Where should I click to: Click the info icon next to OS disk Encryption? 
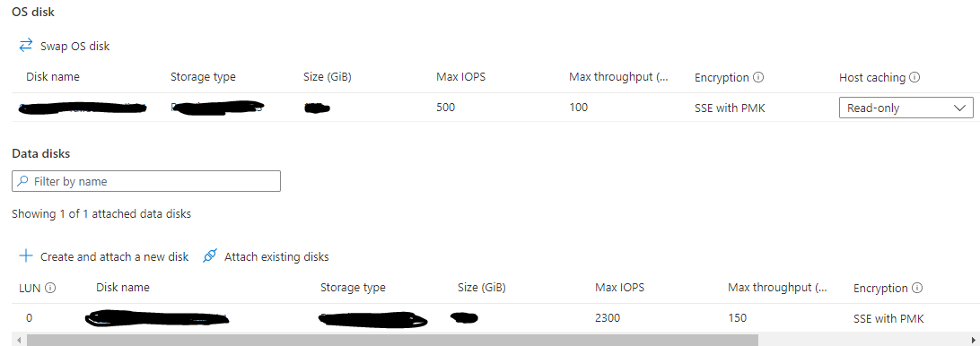click(758, 77)
